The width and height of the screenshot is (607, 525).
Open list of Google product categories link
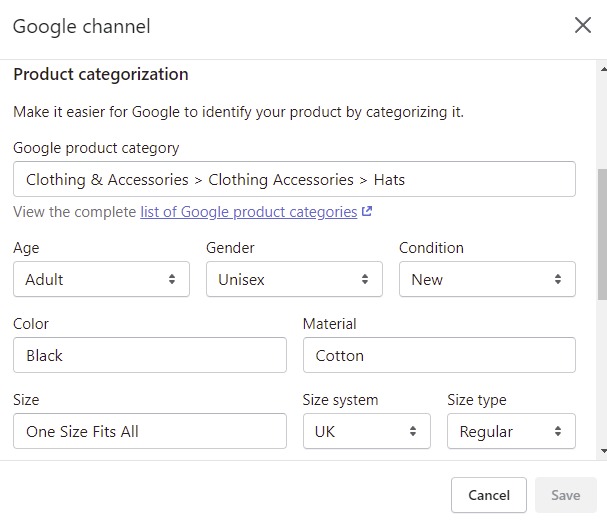click(249, 212)
